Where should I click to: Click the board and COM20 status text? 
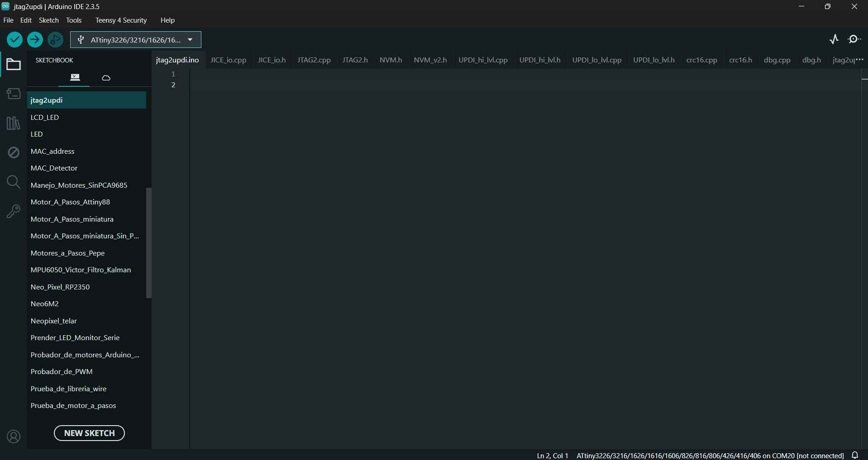(x=710, y=455)
